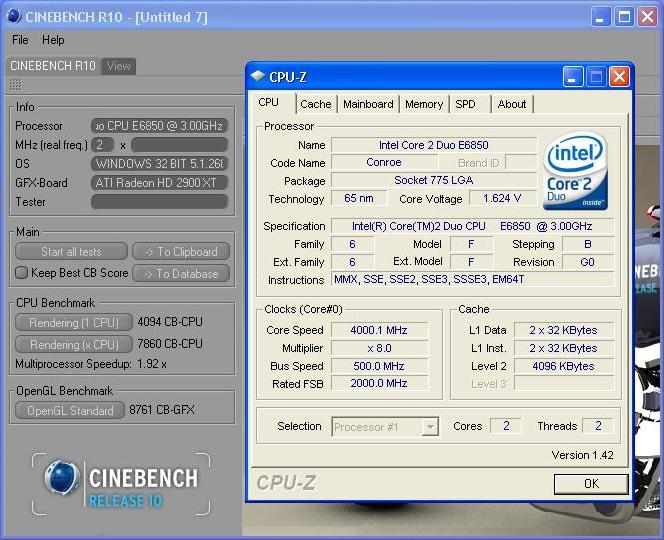This screenshot has width=664, height=540.
Task: Run the OpenGL Standard benchmark
Action: 70,410
